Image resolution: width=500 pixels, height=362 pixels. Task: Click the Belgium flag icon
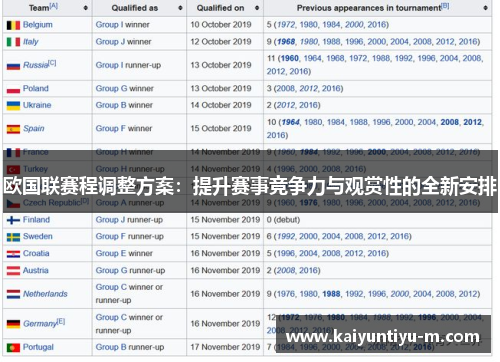[13, 25]
